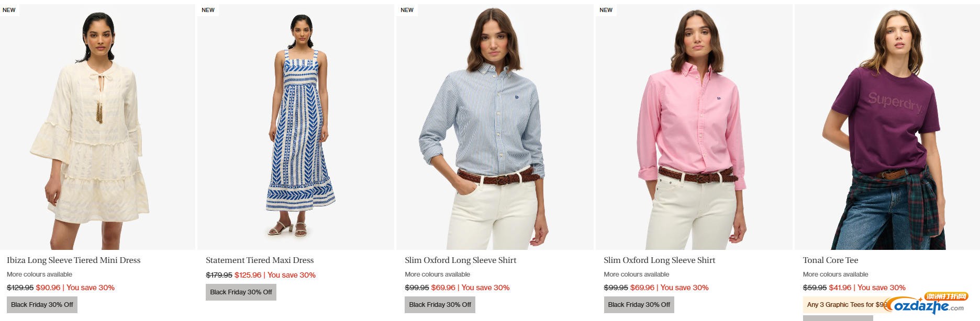Image resolution: width=980 pixels, height=321 pixels.
Task: Open the purple Tonal Core Tee photo
Action: (x=887, y=127)
